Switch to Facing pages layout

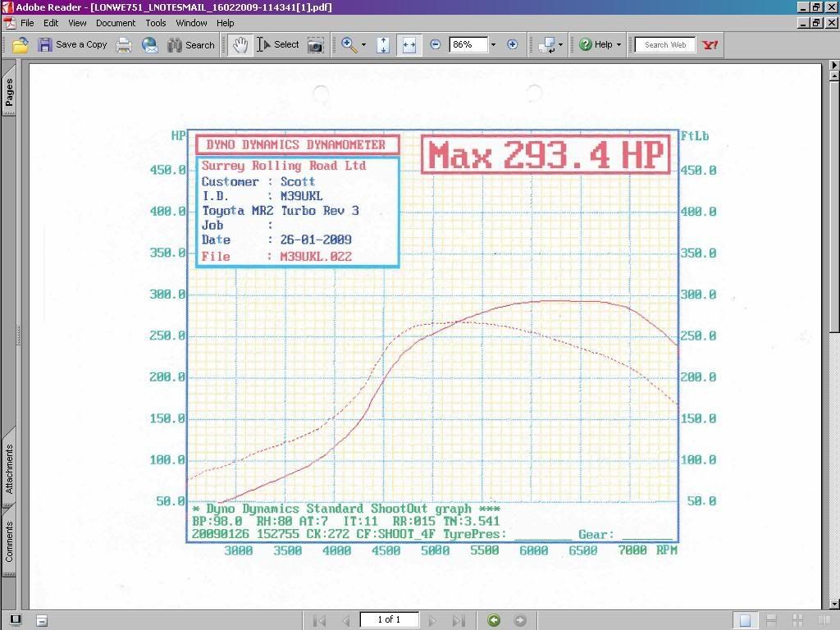coord(824,620)
